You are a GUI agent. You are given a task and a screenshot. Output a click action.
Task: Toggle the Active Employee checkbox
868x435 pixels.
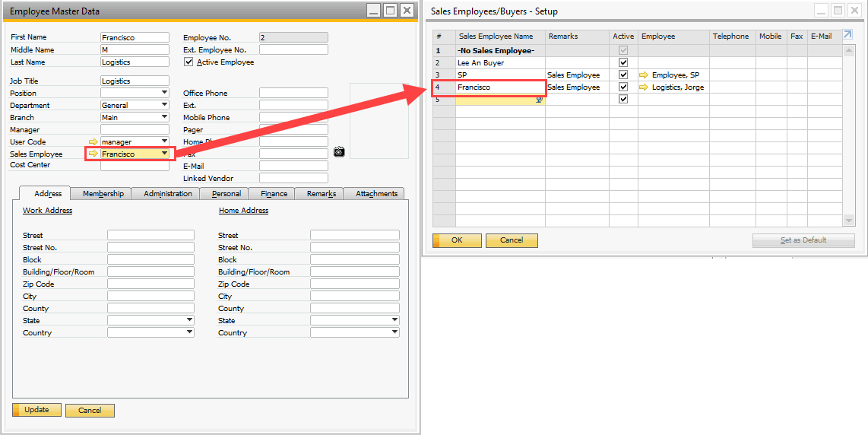click(189, 62)
